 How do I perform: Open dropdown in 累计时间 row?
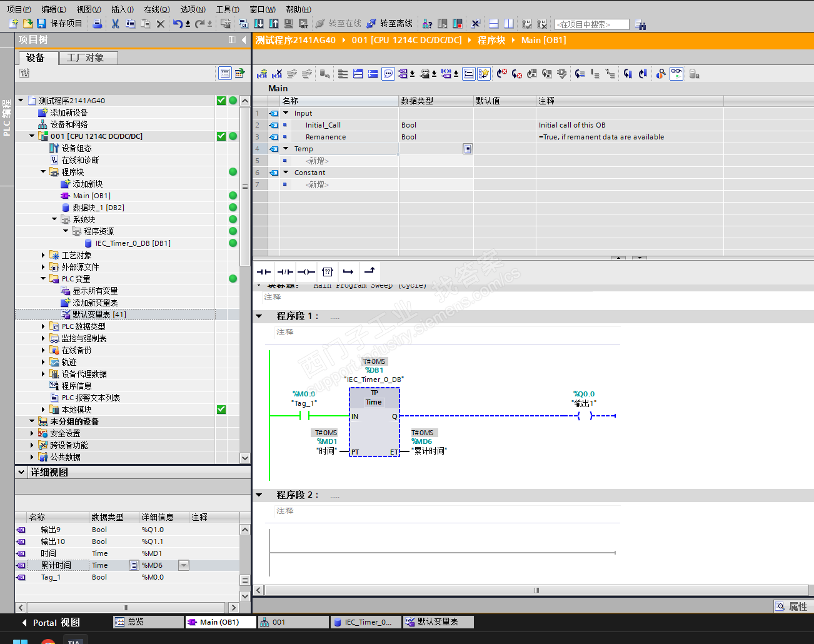pos(184,565)
